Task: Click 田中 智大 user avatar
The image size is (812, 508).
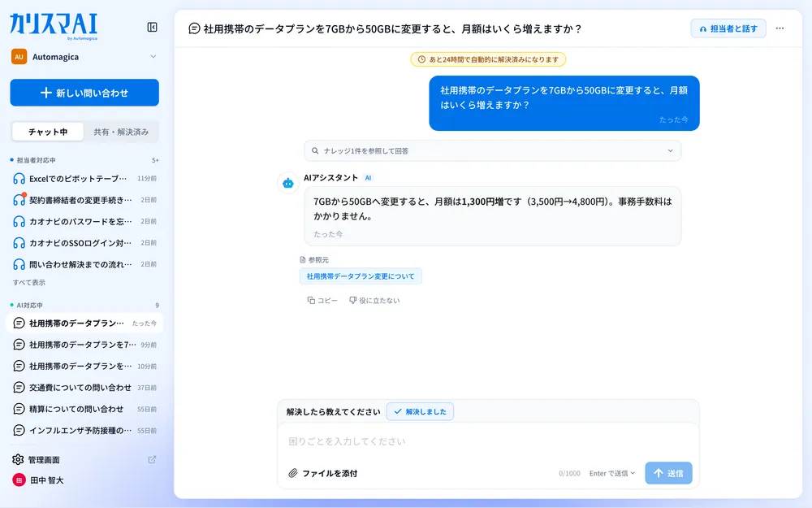Action: coord(19,480)
